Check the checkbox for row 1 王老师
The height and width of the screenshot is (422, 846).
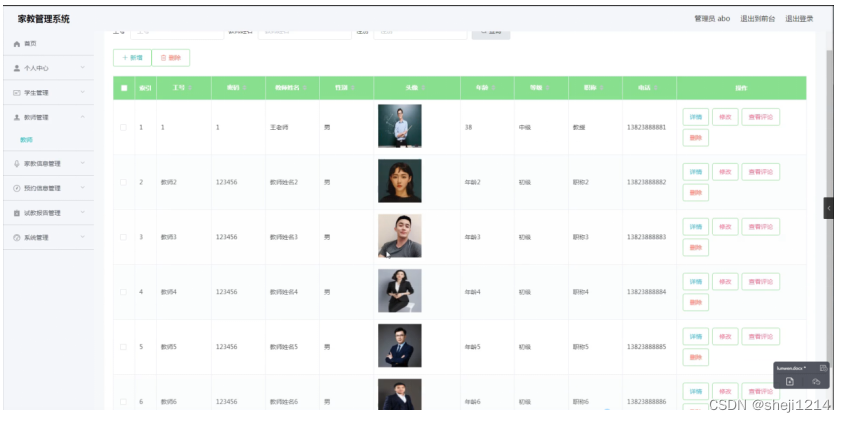[x=124, y=127]
